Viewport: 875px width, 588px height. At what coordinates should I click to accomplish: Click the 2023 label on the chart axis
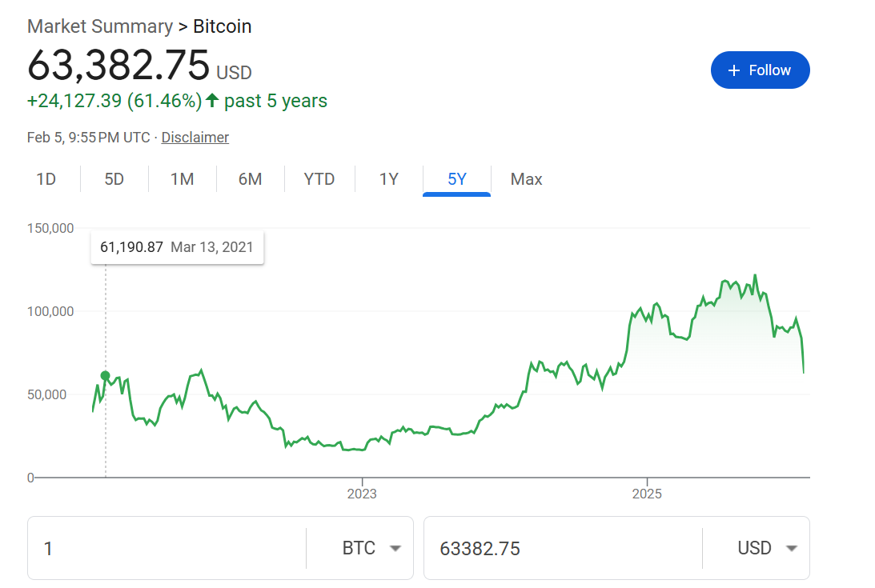(x=362, y=494)
